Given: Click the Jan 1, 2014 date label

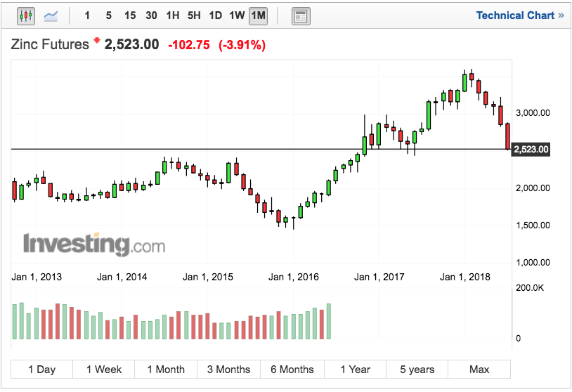Looking at the screenshot, I should pos(122,277).
